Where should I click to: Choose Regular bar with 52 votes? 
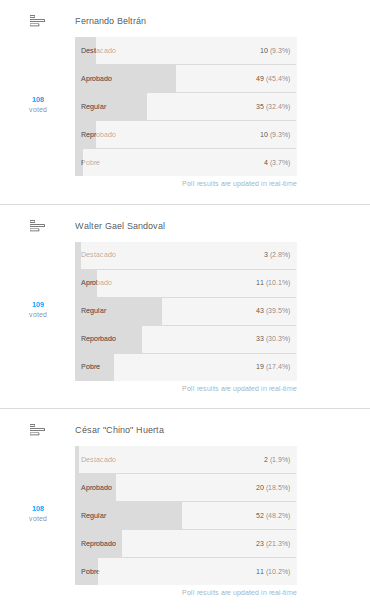pyautogui.click(x=186, y=516)
